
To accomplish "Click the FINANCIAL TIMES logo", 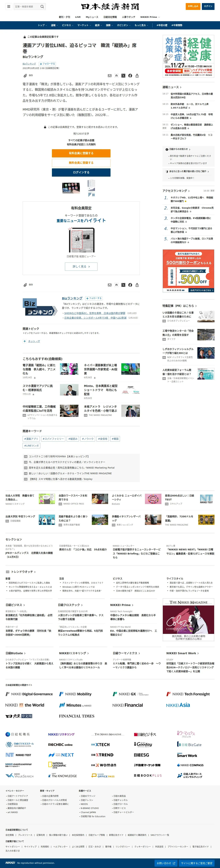I will [x=77, y=716].
